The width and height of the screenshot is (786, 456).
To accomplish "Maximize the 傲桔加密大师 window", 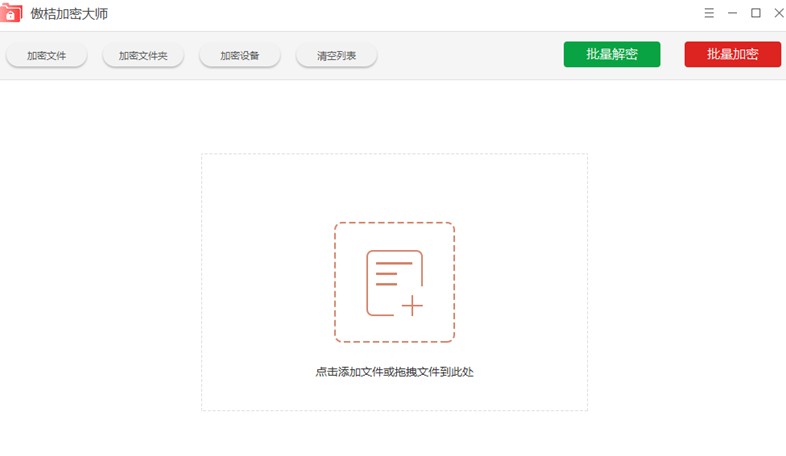I will tap(755, 13).
